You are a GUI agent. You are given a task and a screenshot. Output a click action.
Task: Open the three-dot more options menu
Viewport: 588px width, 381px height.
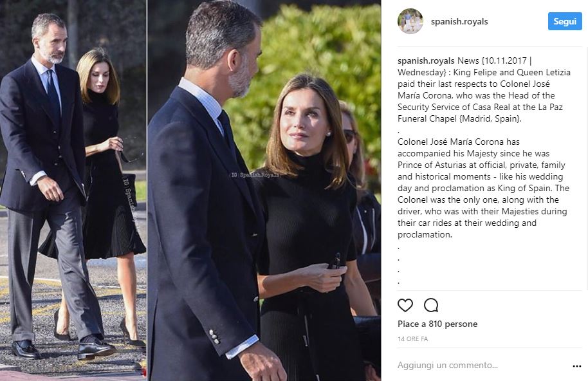pyautogui.click(x=577, y=366)
